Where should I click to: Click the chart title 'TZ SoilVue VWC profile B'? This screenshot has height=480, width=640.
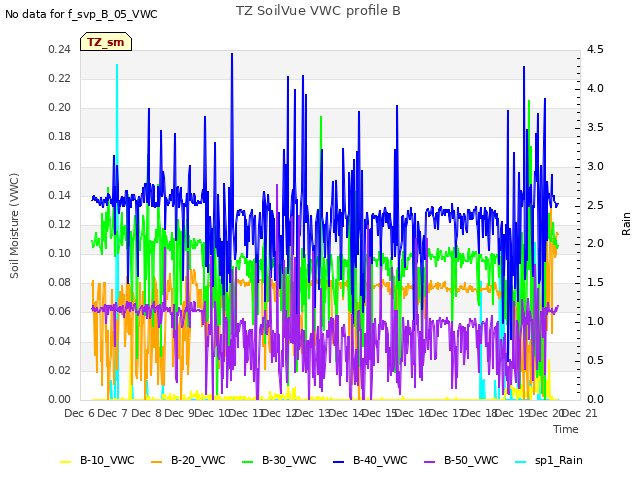(318, 11)
